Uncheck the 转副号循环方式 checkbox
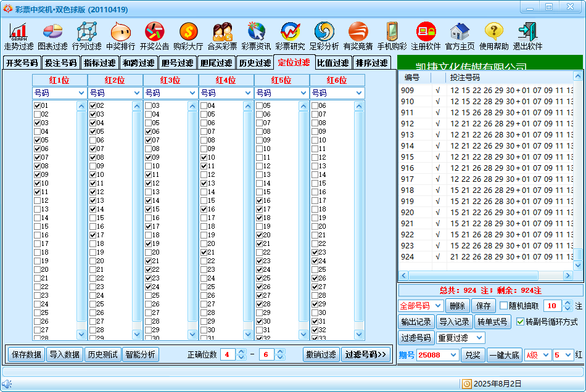Screen dimensions: 586x392 point(520,322)
